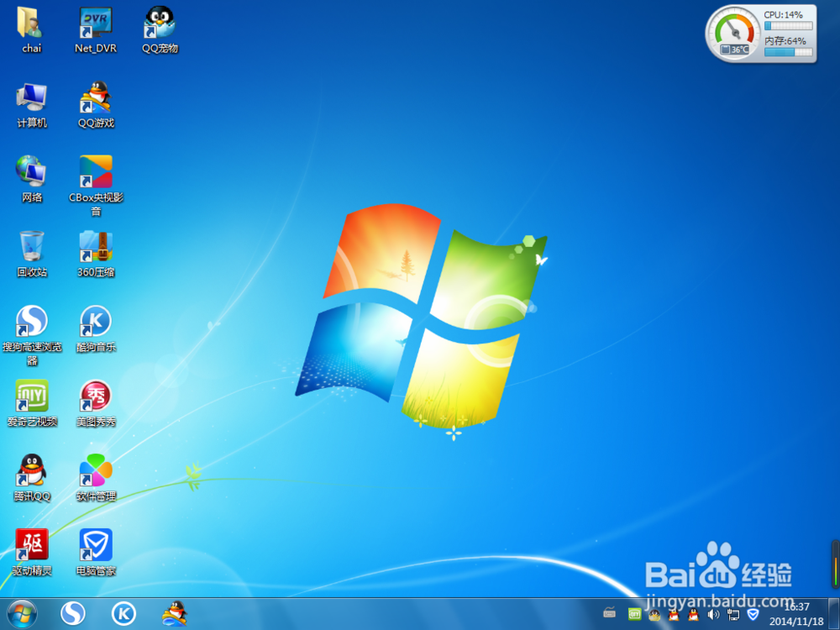Launch the 软件管理 shortcut
This screenshot has height=630, width=840.
pyautogui.click(x=96, y=478)
